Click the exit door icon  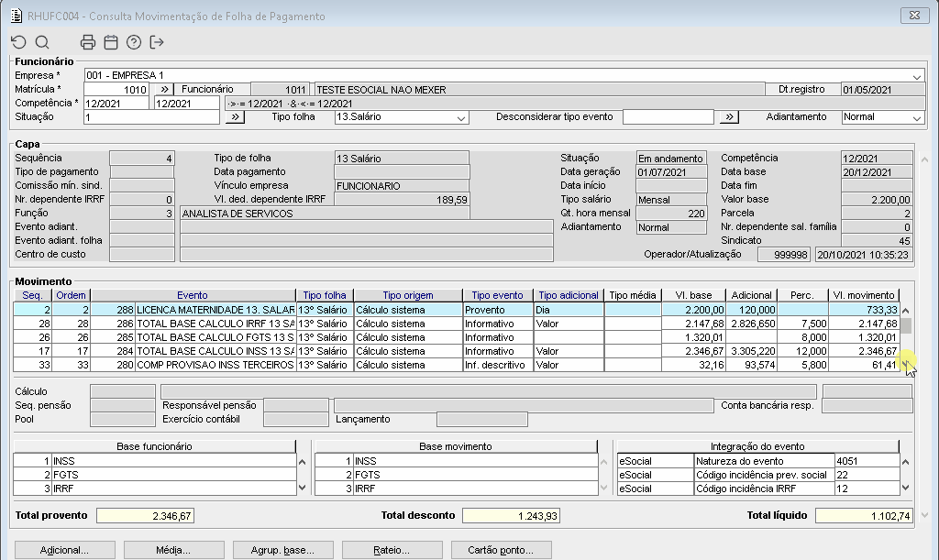[157, 42]
